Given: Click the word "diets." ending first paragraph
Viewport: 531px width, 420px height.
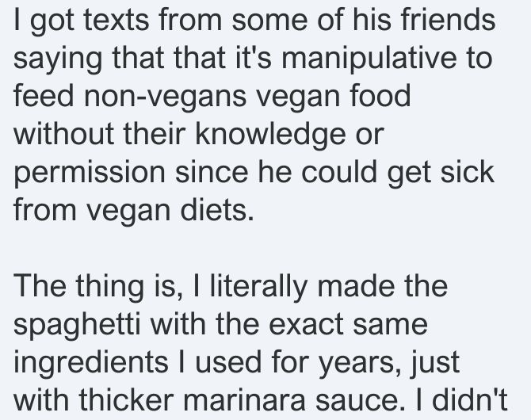Looking at the screenshot, I should point(216,210).
